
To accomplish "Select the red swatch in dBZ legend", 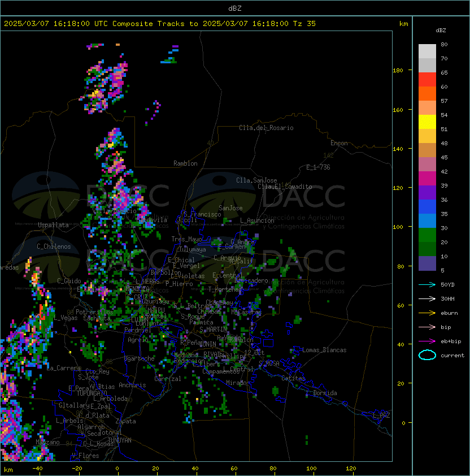I will click(x=427, y=79).
